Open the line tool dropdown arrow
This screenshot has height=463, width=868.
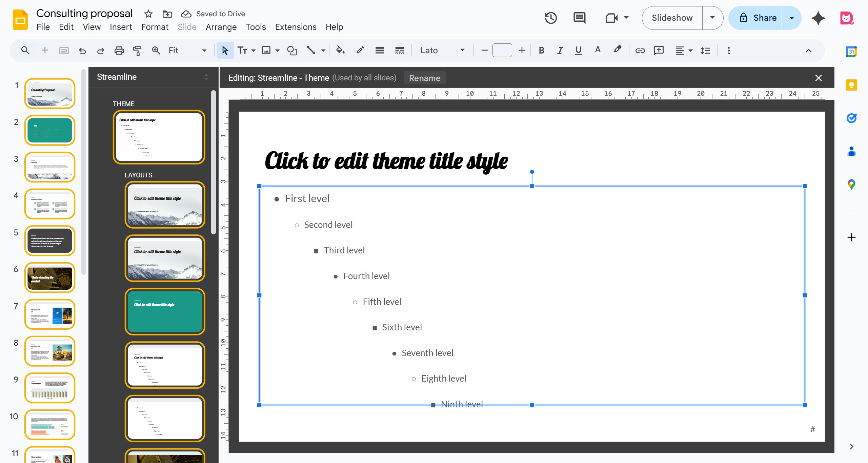point(323,51)
